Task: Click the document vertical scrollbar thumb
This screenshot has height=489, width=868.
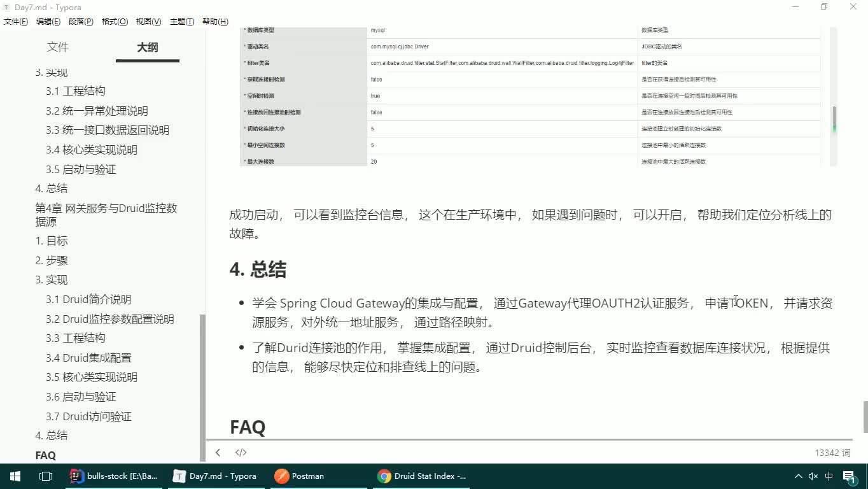Action: coord(865,417)
